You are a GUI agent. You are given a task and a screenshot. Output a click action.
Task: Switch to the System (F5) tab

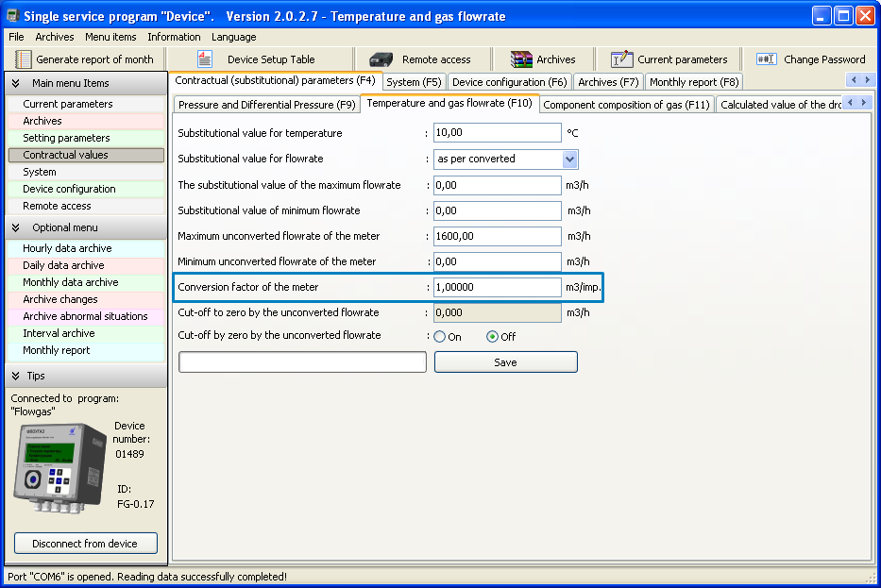coord(415,82)
